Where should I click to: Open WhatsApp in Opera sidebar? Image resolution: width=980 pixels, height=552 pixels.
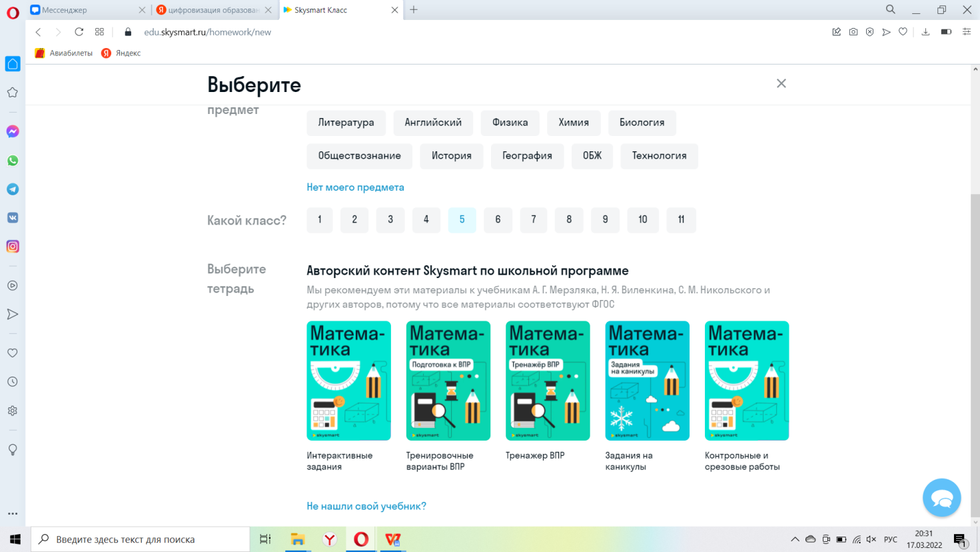click(x=13, y=161)
